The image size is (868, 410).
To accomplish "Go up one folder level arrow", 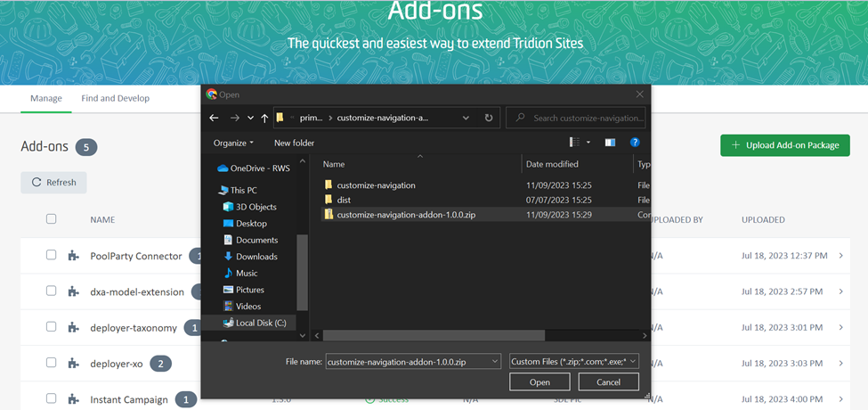I will [x=264, y=118].
